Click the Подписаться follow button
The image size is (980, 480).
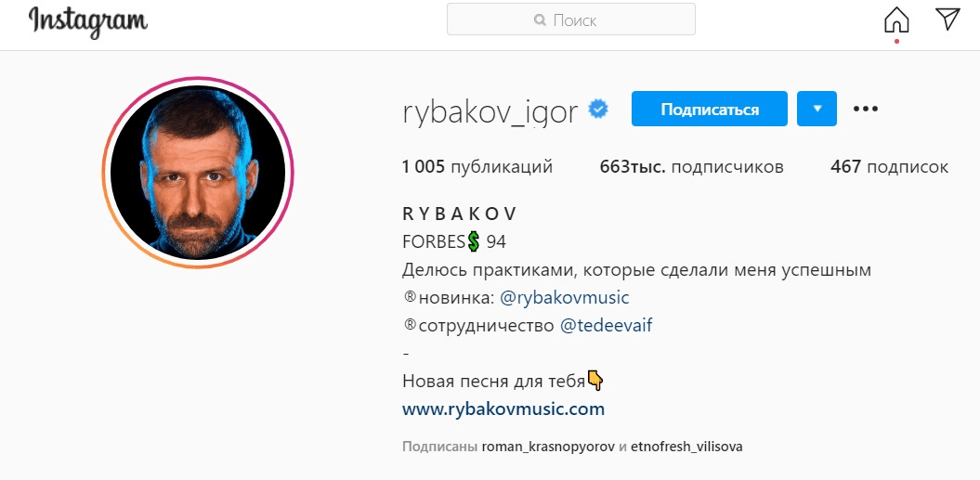(710, 109)
